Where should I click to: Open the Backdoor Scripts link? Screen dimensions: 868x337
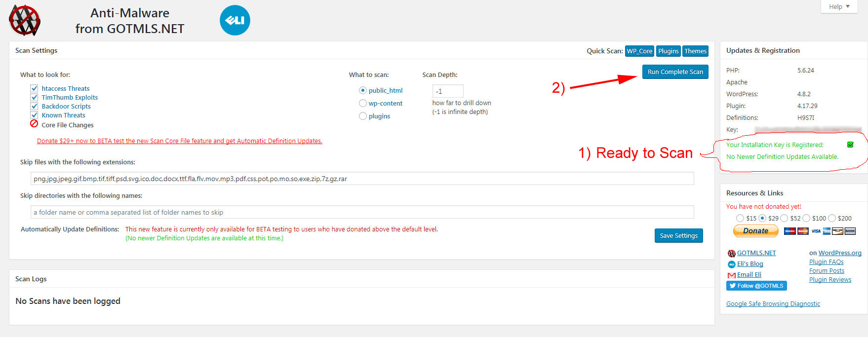pyautogui.click(x=66, y=106)
